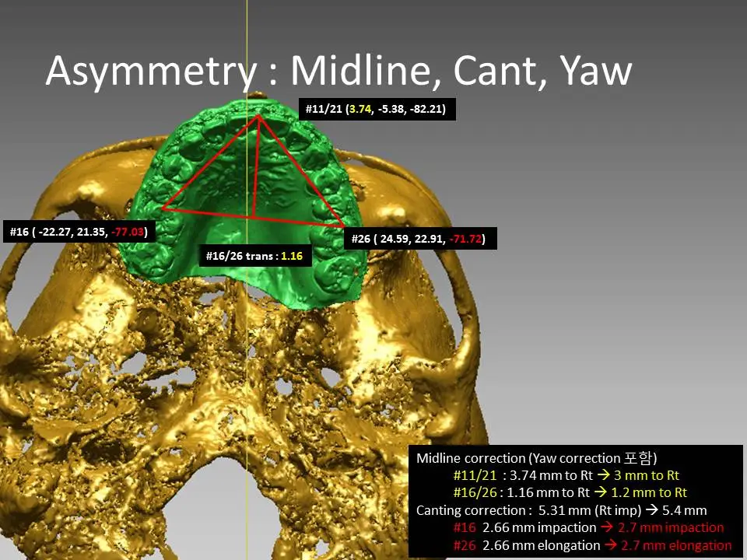Click the '#26 2.66 mm elongation' line
Image resolution: width=747 pixels, height=560 pixels.
tap(592, 545)
